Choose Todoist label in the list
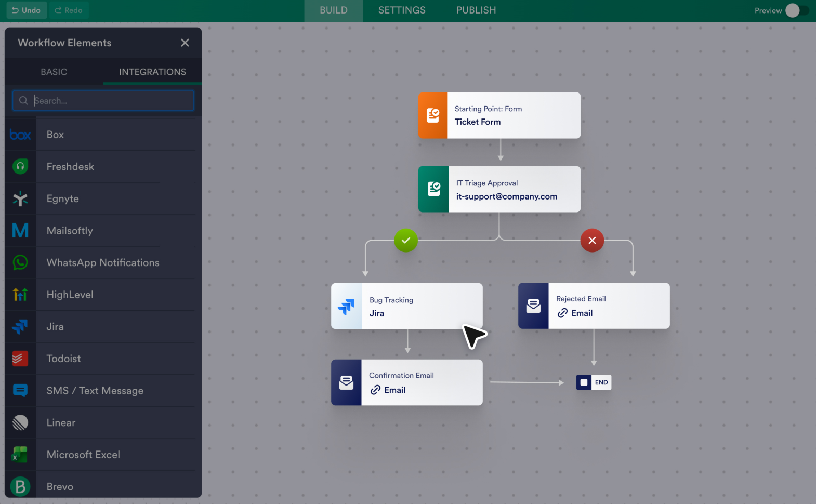 coord(63,359)
